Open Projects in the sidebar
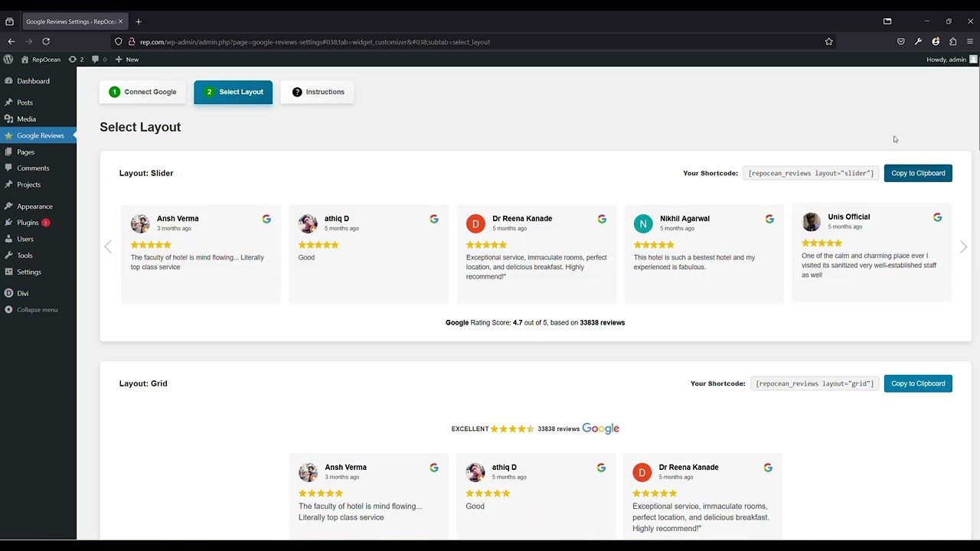The image size is (980, 551). coord(28,184)
